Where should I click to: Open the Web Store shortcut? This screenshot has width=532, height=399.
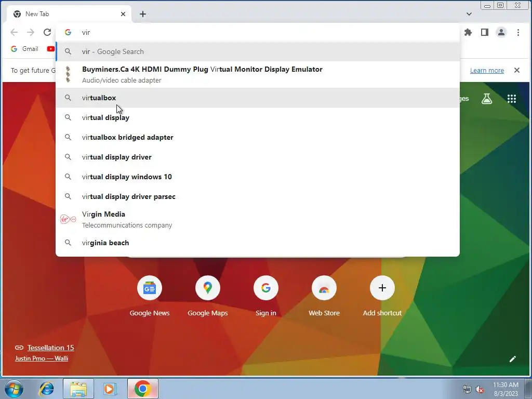[324, 296]
